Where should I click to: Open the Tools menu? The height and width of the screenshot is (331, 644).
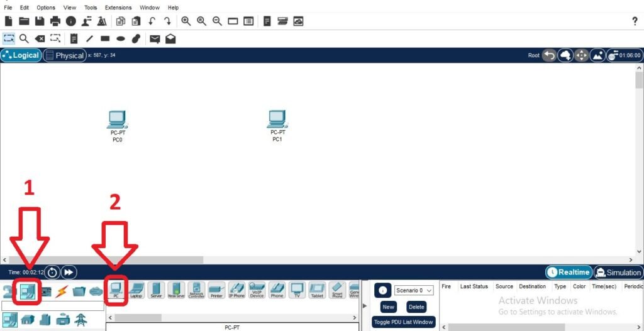tap(91, 8)
